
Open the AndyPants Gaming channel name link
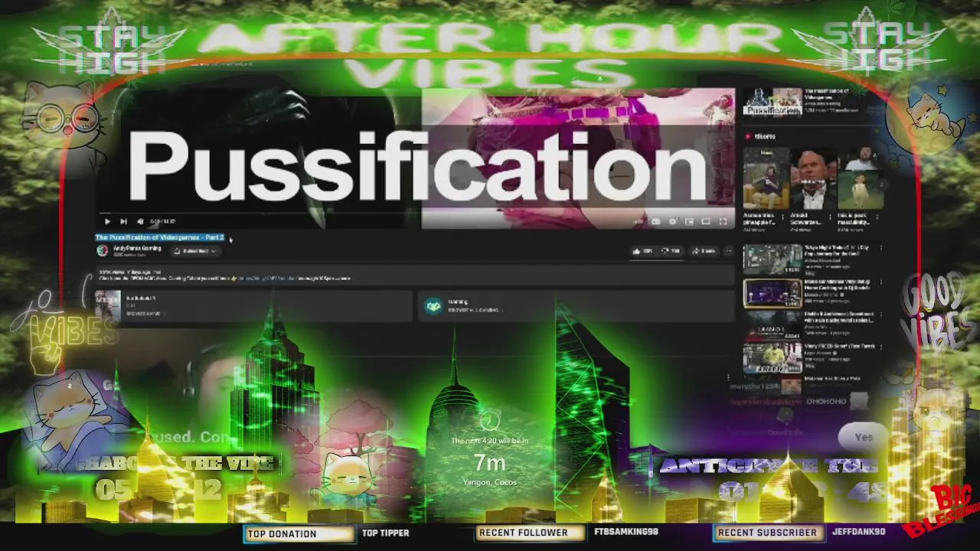(x=136, y=248)
